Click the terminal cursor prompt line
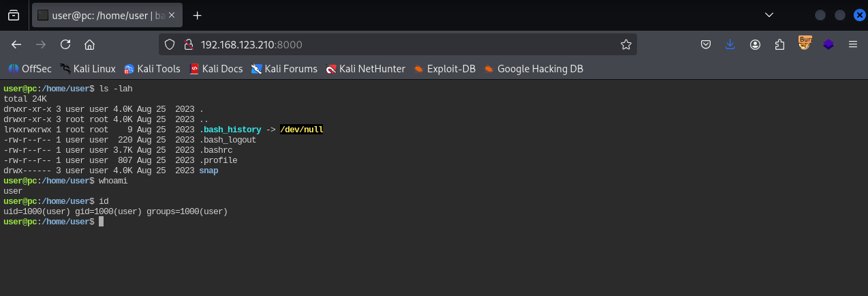868x296 pixels. point(101,222)
